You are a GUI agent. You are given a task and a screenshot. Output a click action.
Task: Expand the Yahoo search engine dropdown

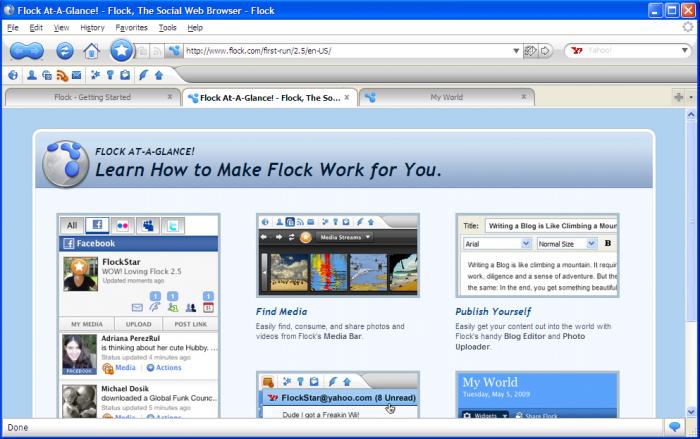(685, 50)
